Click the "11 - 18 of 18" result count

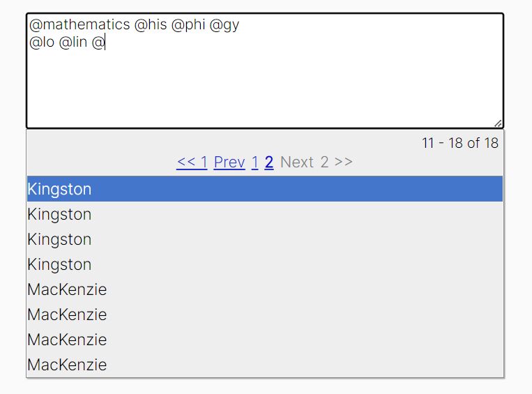pos(460,143)
